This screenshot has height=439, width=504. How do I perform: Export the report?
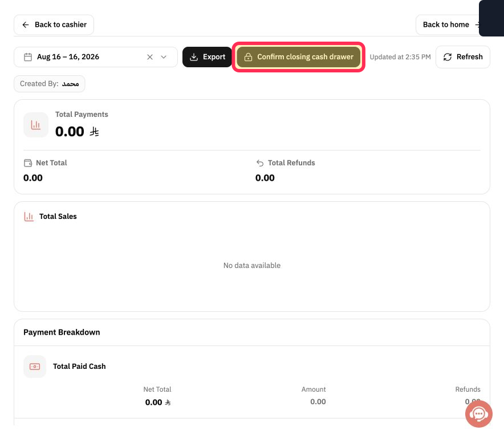pos(208,57)
